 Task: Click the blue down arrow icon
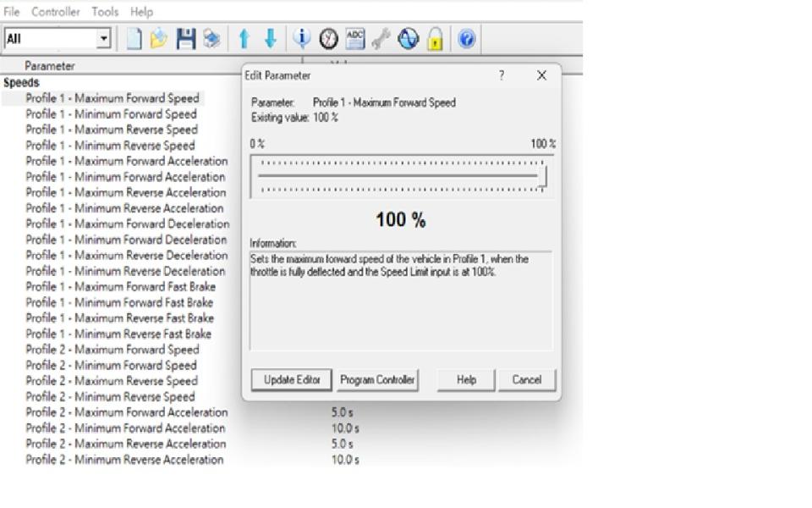[x=271, y=39]
